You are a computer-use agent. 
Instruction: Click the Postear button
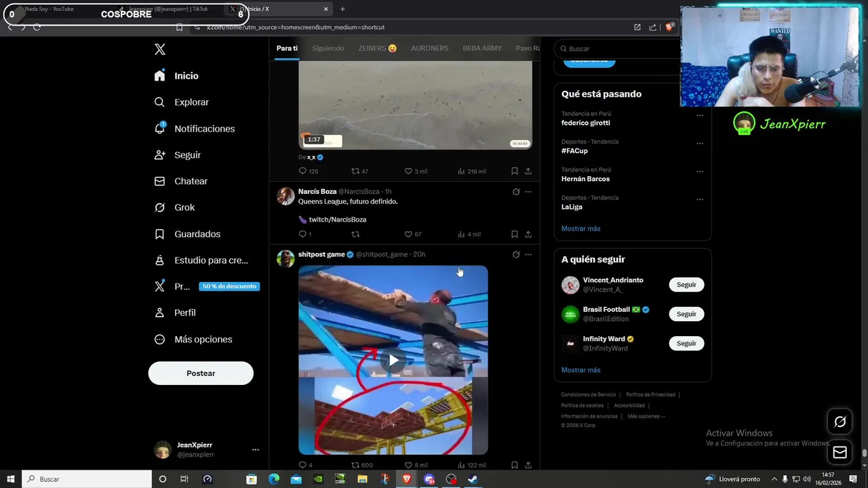click(x=201, y=373)
